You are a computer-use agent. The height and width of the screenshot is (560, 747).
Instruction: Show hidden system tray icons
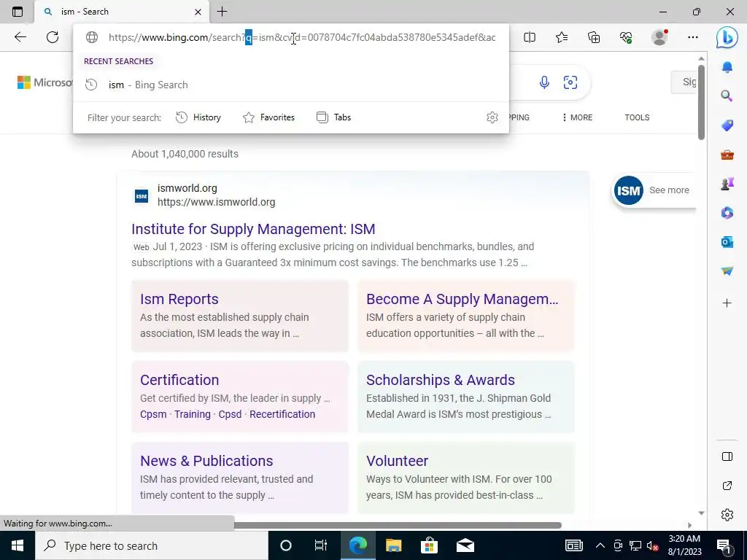[x=600, y=545]
